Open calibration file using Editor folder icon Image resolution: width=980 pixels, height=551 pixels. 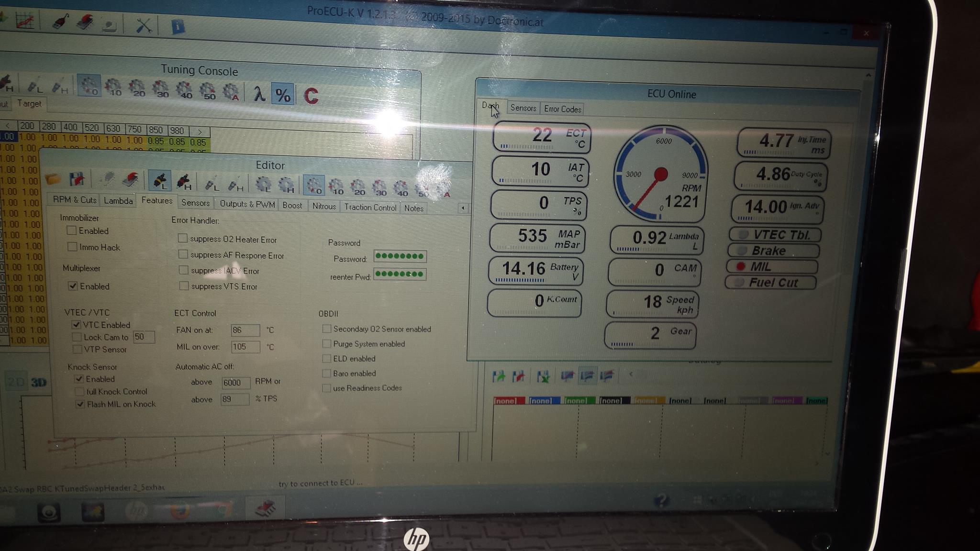[x=53, y=179]
